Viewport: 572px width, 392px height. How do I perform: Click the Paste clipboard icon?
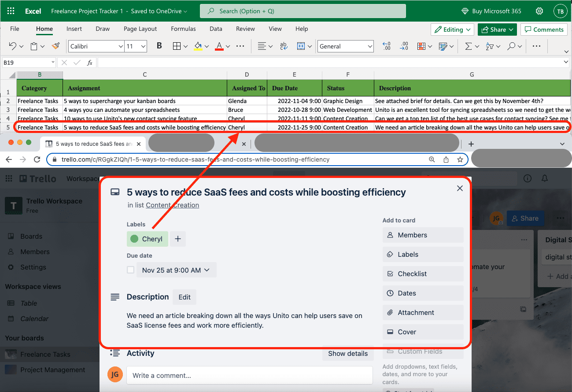click(x=34, y=46)
